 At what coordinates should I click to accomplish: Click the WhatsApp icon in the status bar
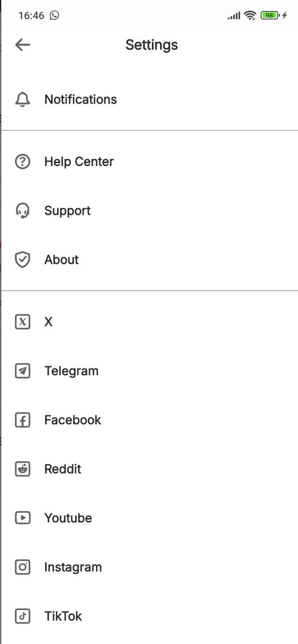54,16
